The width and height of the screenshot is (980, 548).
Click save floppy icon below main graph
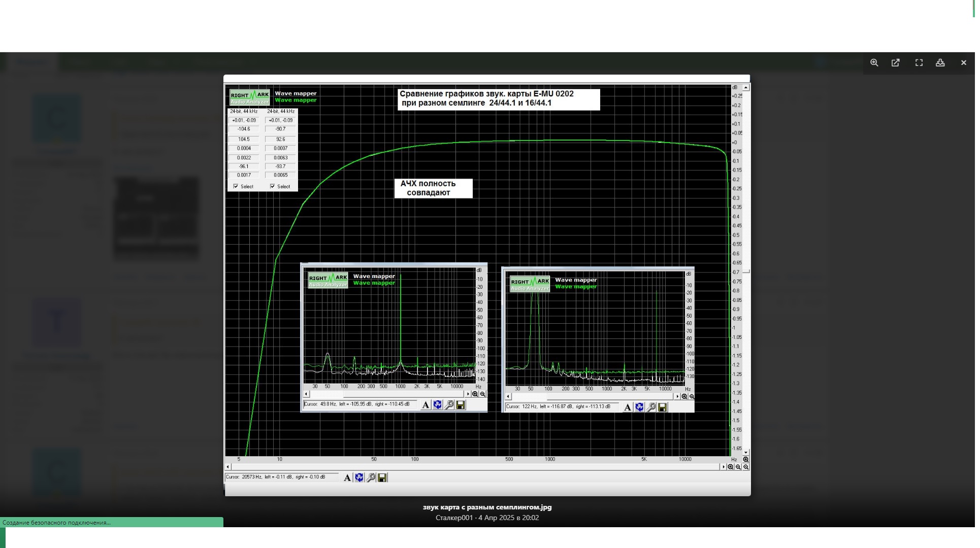pos(382,477)
